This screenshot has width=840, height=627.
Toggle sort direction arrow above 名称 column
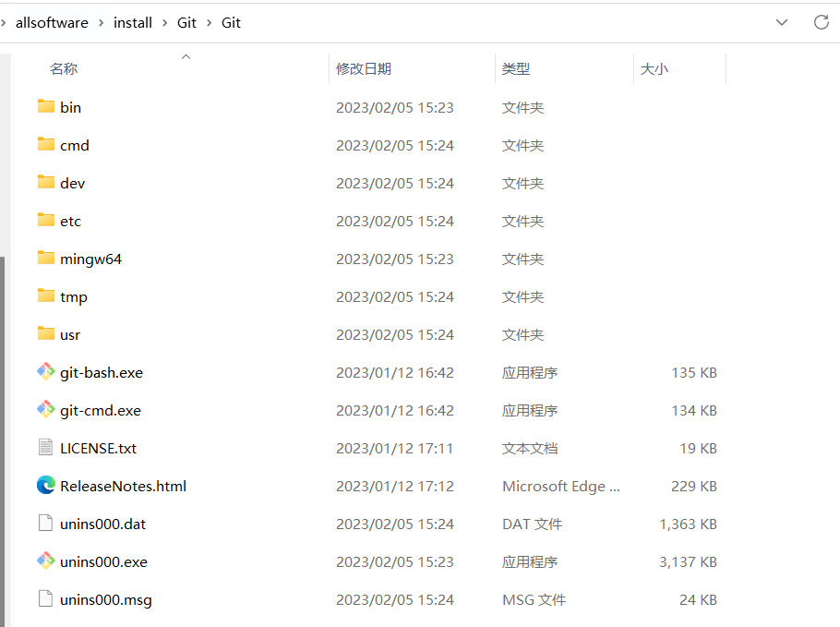tap(186, 57)
